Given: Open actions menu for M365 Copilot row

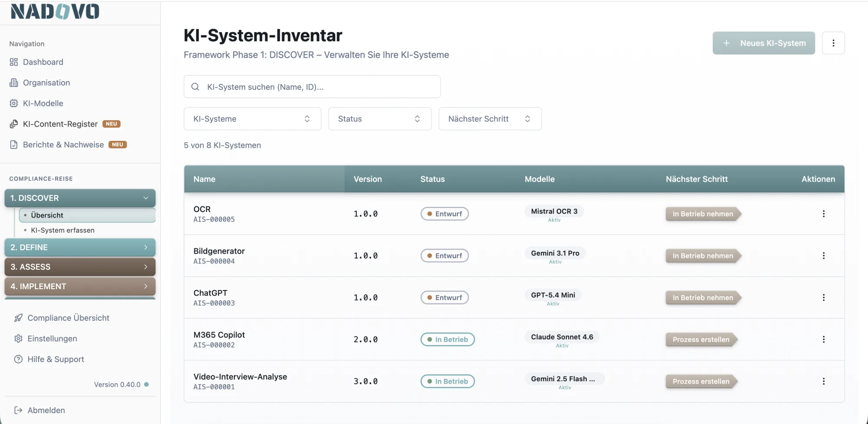Looking at the screenshot, I should (824, 339).
